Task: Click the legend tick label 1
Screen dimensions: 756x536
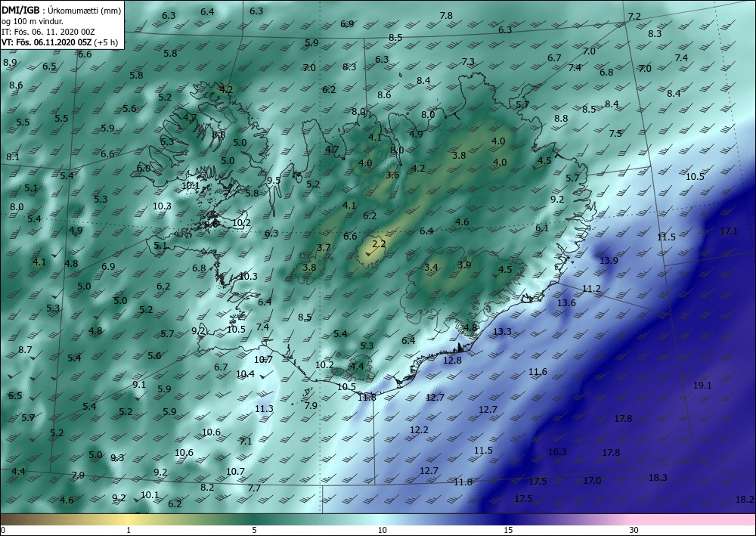Action: pos(129,530)
